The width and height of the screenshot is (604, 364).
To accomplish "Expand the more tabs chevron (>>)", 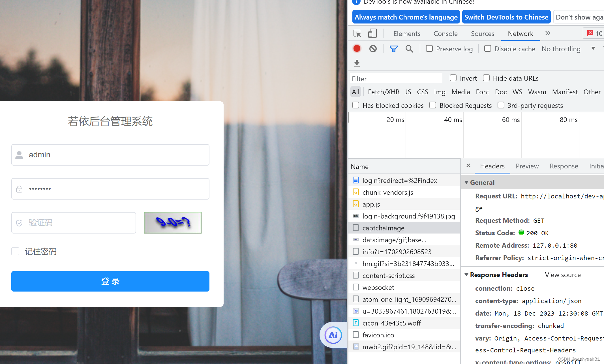I will tap(548, 33).
